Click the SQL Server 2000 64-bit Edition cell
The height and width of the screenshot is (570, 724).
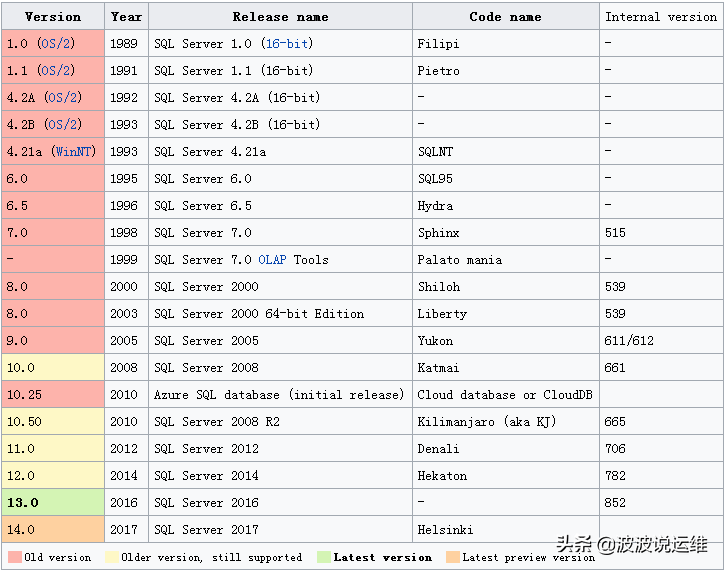(280, 314)
